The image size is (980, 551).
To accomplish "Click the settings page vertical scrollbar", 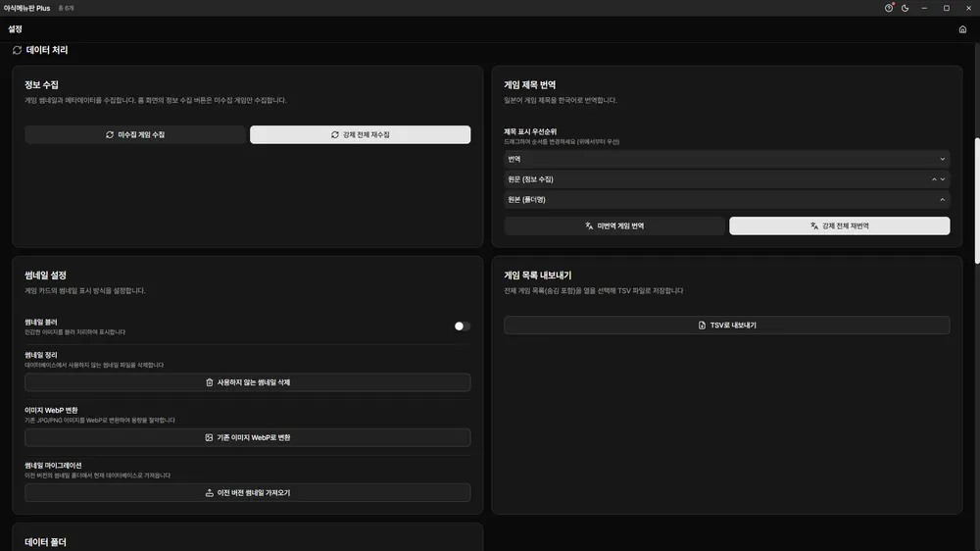I will [x=977, y=200].
